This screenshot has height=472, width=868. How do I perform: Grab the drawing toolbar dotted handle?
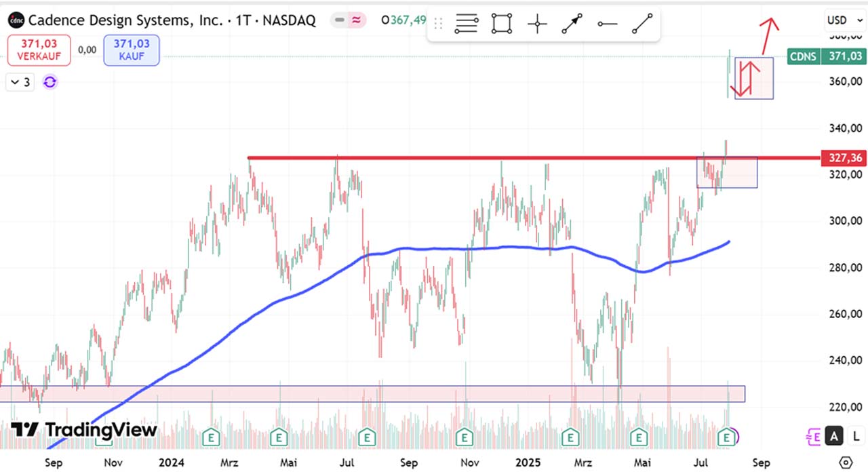pyautogui.click(x=438, y=24)
